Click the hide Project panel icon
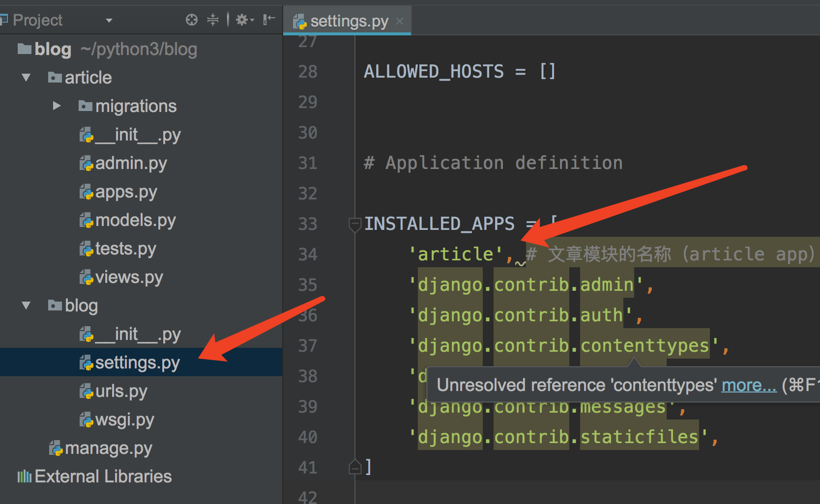This screenshot has width=820, height=504. pyautogui.click(x=269, y=20)
